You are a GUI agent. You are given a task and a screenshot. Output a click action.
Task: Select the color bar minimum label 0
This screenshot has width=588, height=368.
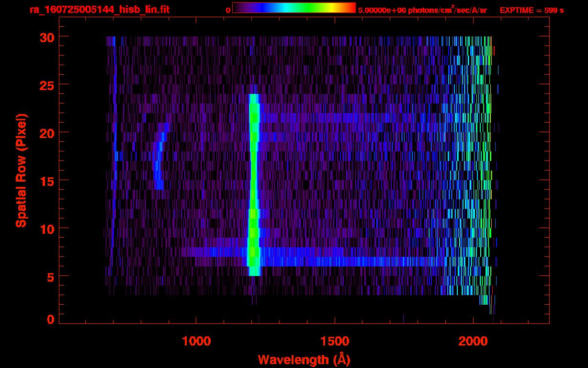(228, 10)
